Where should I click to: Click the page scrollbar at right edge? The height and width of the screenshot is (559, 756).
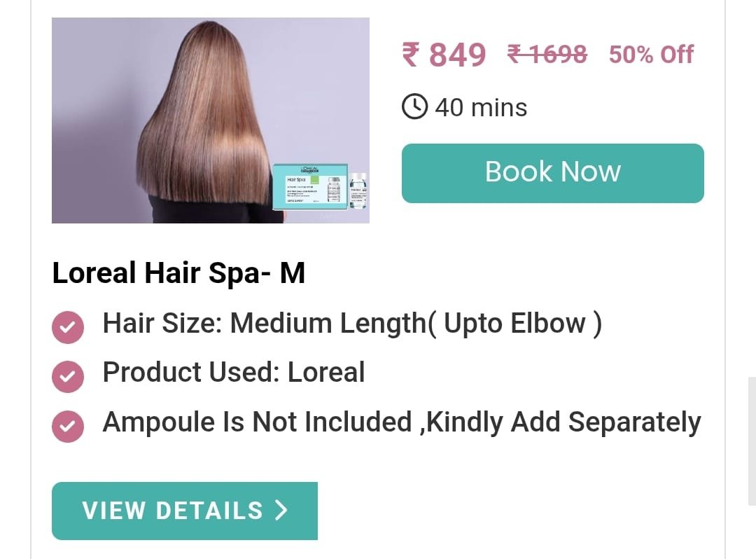tap(752, 441)
